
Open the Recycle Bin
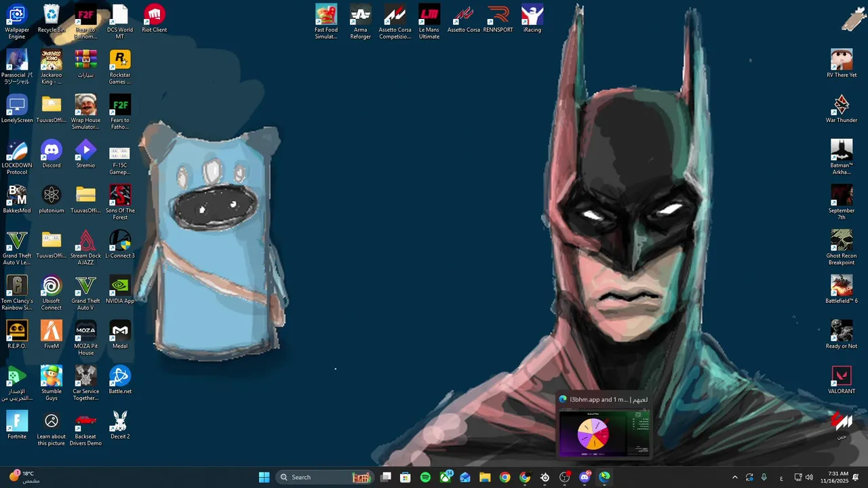pyautogui.click(x=52, y=19)
